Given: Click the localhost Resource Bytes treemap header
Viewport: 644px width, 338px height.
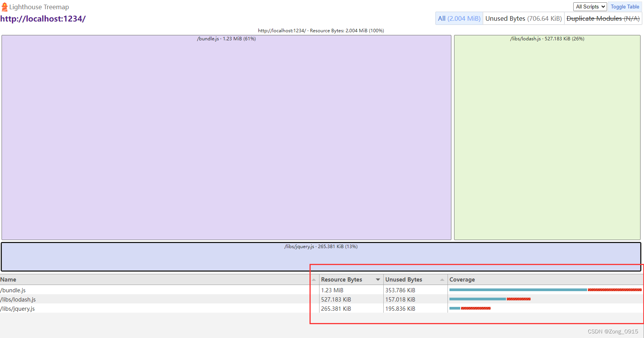Looking at the screenshot, I should pos(321,31).
